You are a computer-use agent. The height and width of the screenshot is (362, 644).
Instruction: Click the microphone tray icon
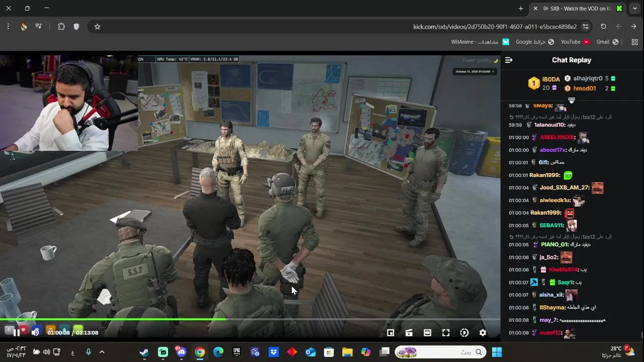click(89, 352)
